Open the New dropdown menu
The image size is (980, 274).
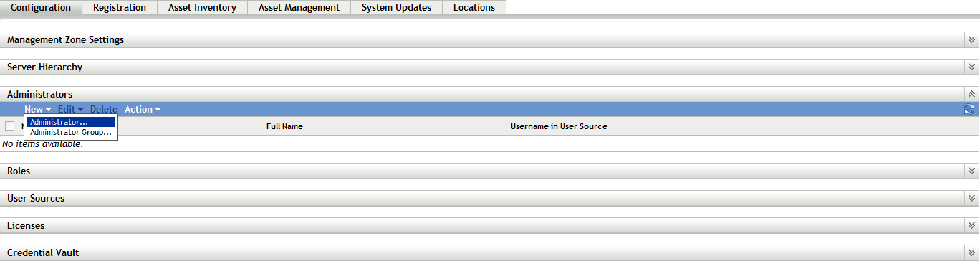tap(37, 109)
